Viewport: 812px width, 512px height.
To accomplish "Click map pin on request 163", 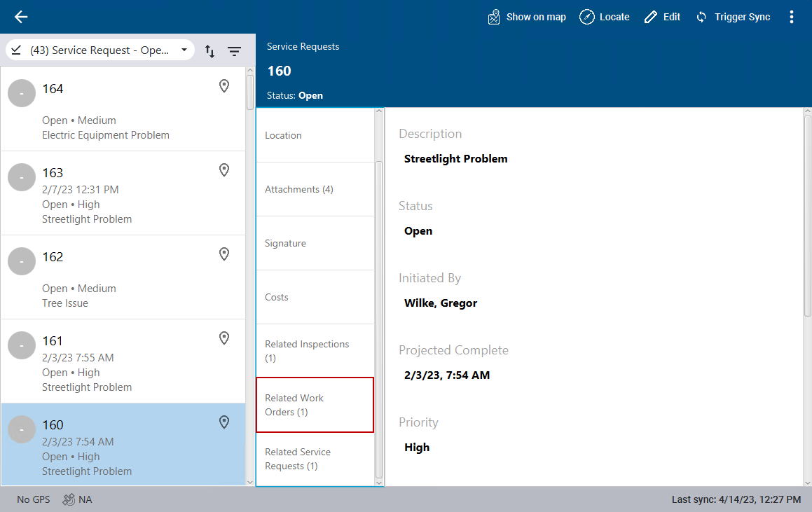I will click(224, 170).
